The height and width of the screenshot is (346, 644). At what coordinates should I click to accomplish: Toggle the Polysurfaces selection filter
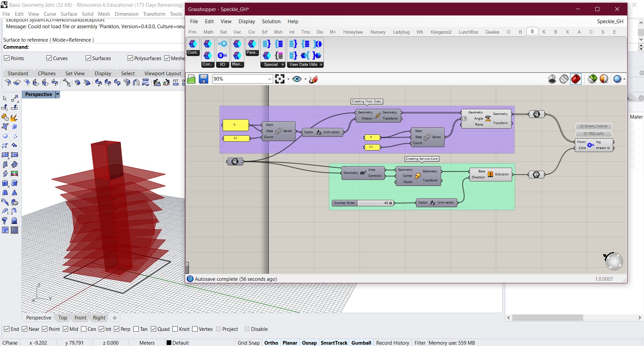tap(130, 58)
